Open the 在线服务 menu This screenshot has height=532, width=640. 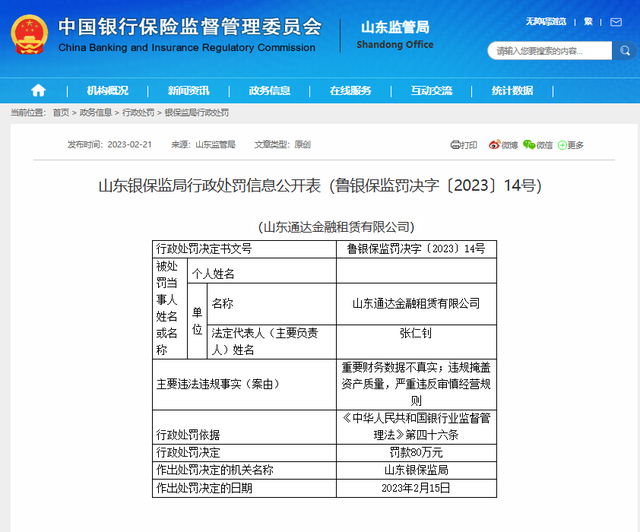pyautogui.click(x=351, y=90)
